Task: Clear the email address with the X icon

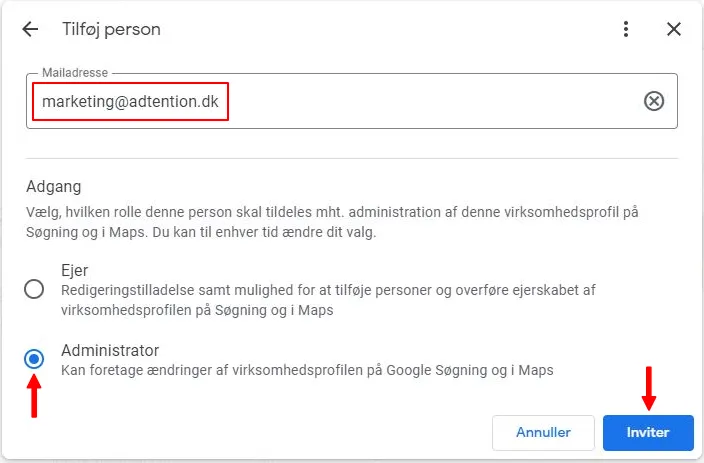Action: click(x=654, y=101)
